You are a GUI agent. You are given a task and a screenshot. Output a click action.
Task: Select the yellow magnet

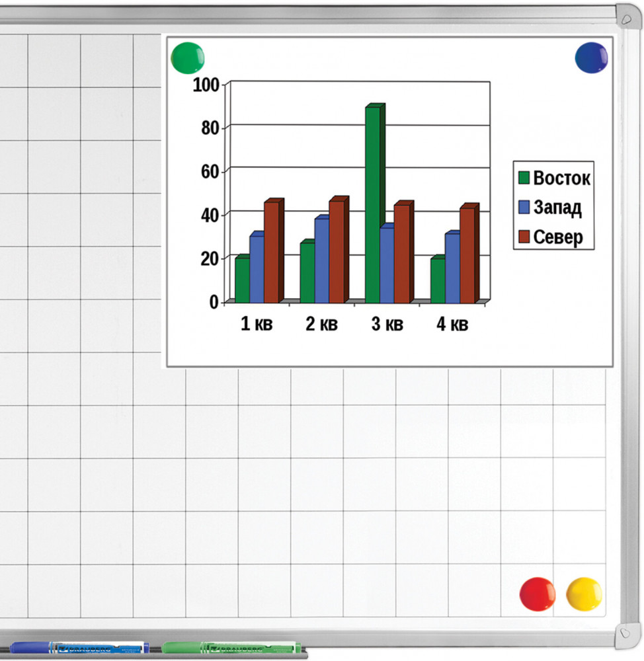(584, 594)
